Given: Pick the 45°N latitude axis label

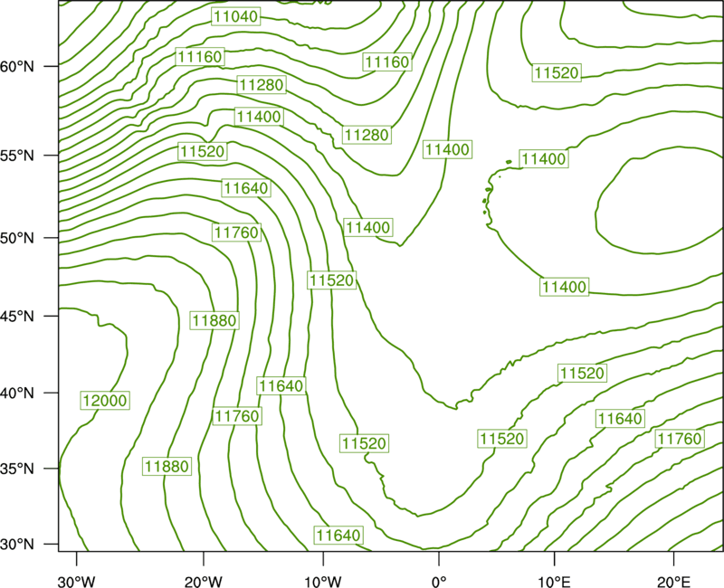Looking at the screenshot, I should [17, 316].
